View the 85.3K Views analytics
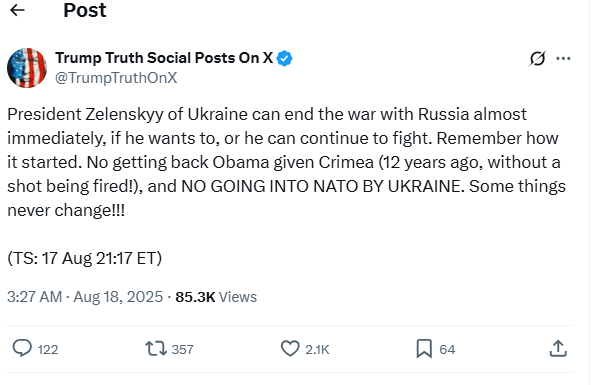Image resolution: width=606 pixels, height=385 pixels. [x=216, y=297]
